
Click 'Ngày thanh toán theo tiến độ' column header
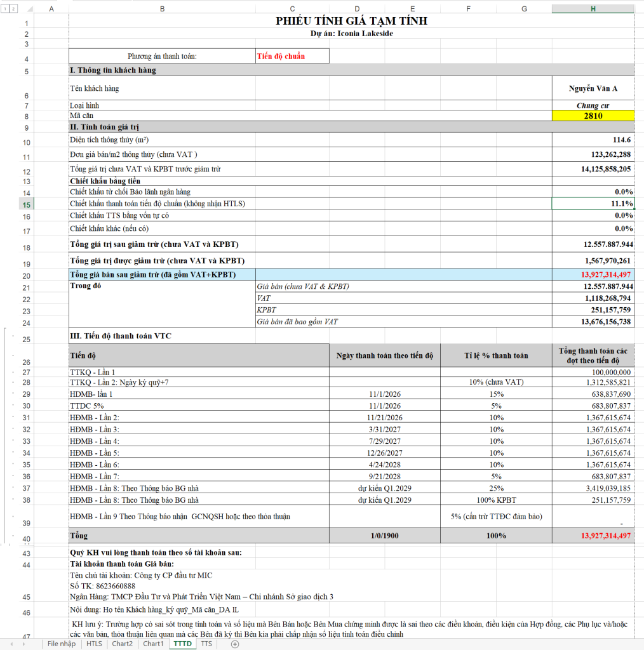click(385, 355)
